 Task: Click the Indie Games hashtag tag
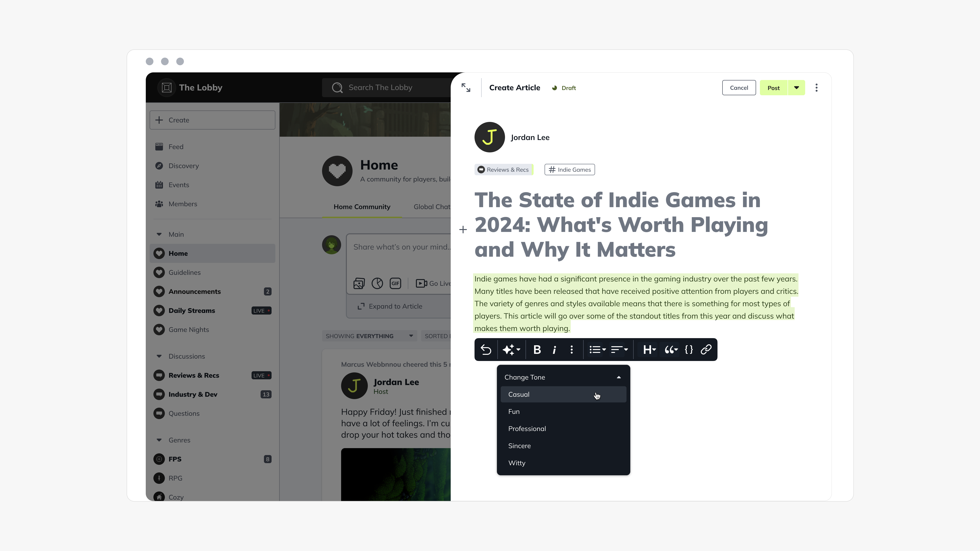click(570, 170)
